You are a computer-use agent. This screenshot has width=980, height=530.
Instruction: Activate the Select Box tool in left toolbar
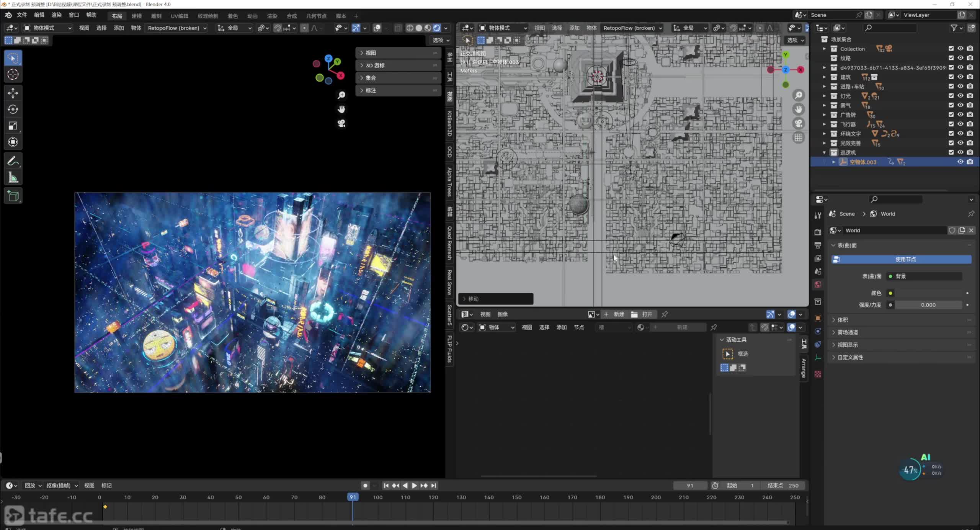pos(13,58)
